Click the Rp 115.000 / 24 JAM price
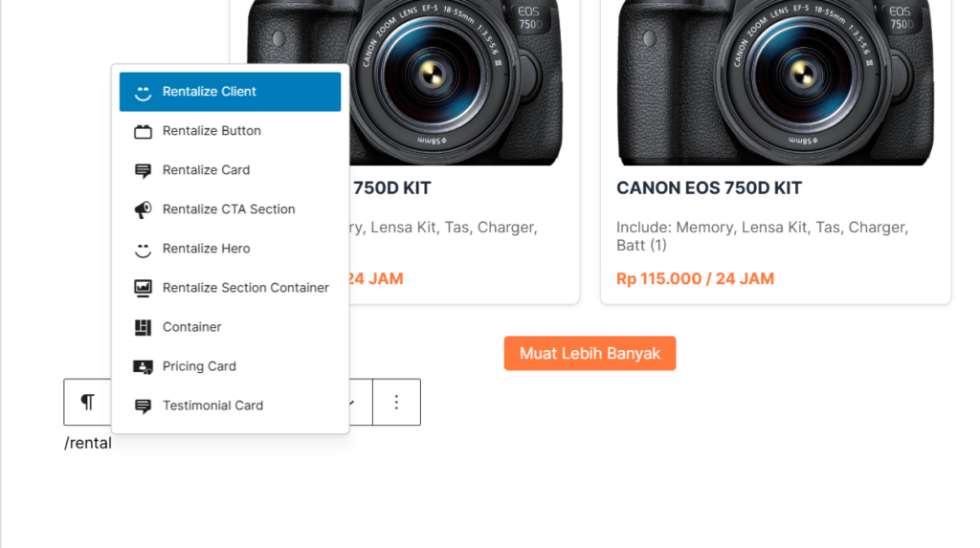 point(695,279)
